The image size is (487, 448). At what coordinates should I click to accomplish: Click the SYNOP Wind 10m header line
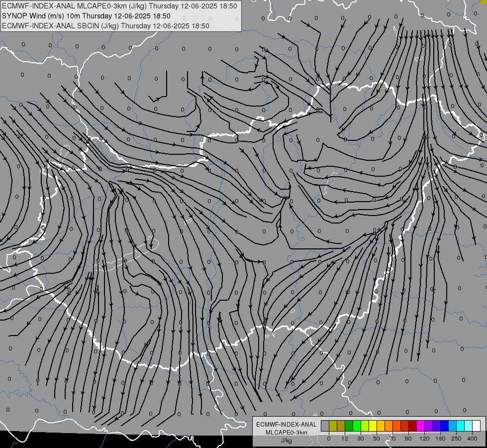87,16
